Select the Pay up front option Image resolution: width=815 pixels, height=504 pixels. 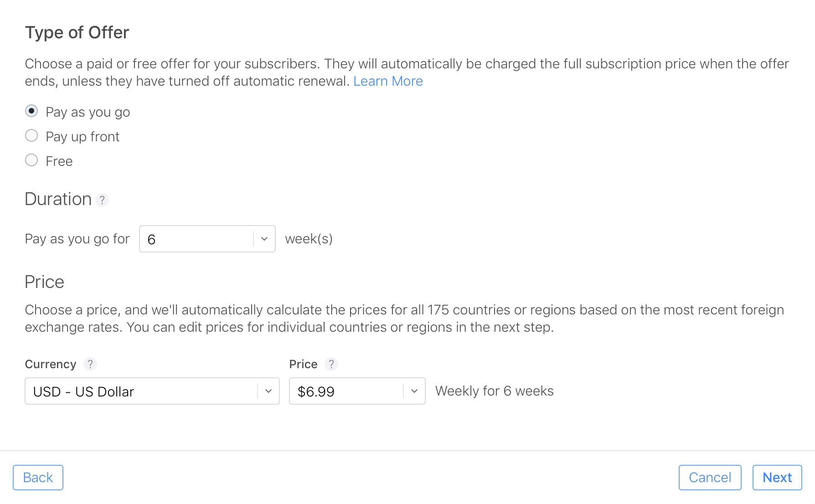click(31, 136)
